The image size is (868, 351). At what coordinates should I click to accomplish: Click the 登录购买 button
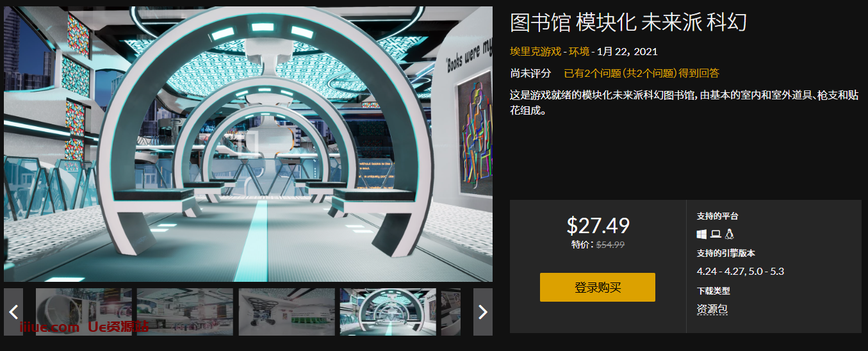pyautogui.click(x=598, y=287)
